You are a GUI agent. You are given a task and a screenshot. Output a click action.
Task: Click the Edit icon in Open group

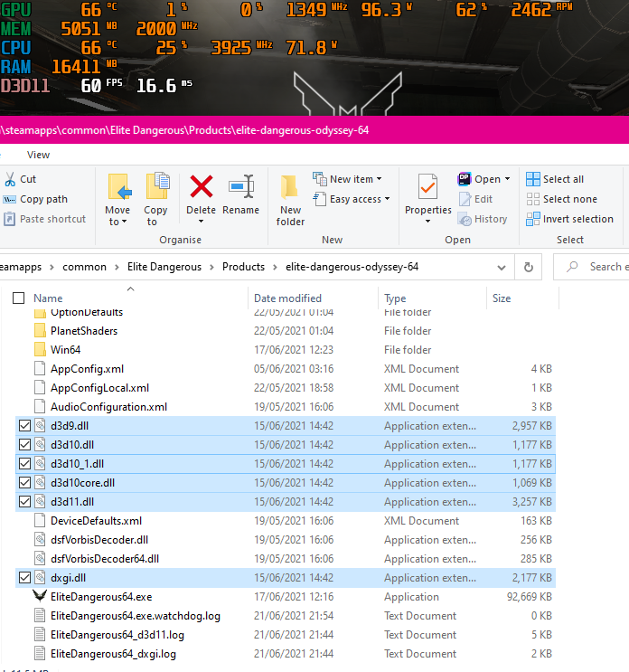465,199
